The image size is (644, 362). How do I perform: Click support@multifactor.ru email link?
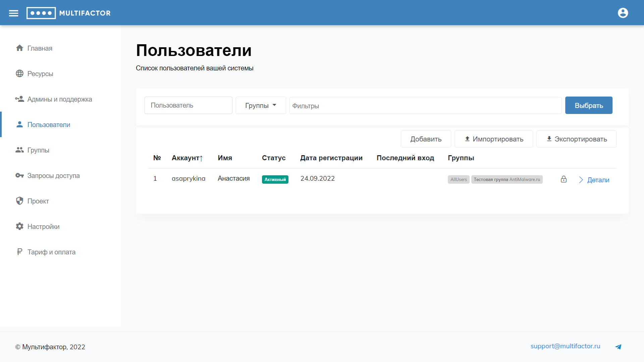pos(565,346)
